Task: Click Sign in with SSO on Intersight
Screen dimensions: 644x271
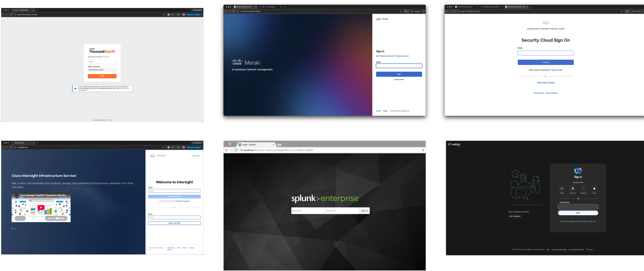Action: pyautogui.click(x=174, y=223)
